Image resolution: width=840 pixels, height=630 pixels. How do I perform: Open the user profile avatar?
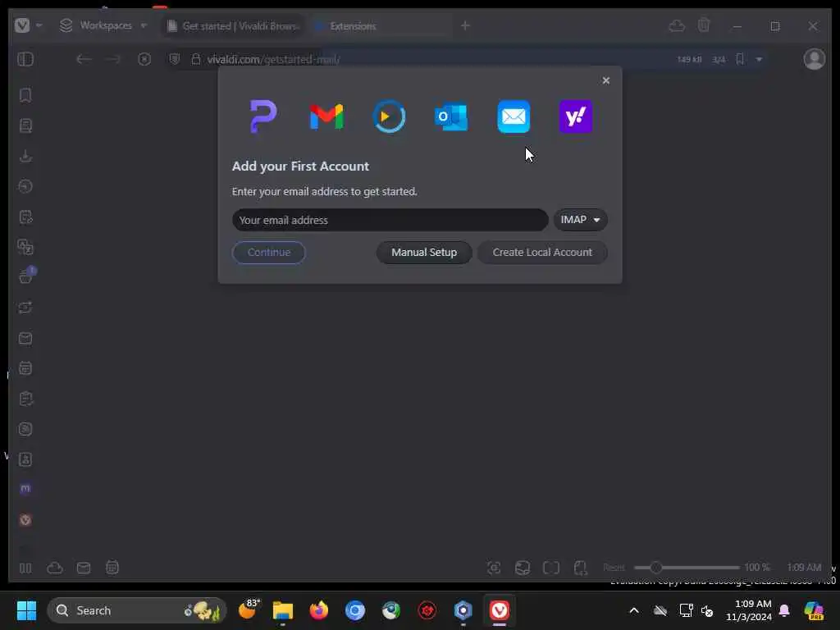815,59
